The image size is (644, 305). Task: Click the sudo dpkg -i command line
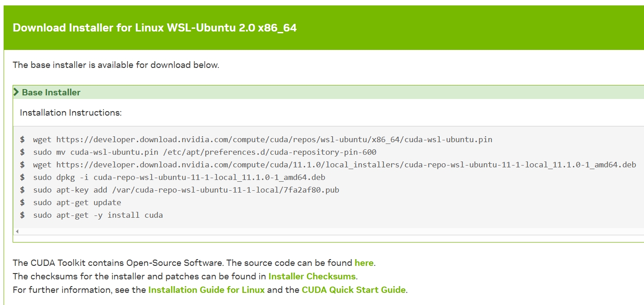pyautogui.click(x=179, y=177)
